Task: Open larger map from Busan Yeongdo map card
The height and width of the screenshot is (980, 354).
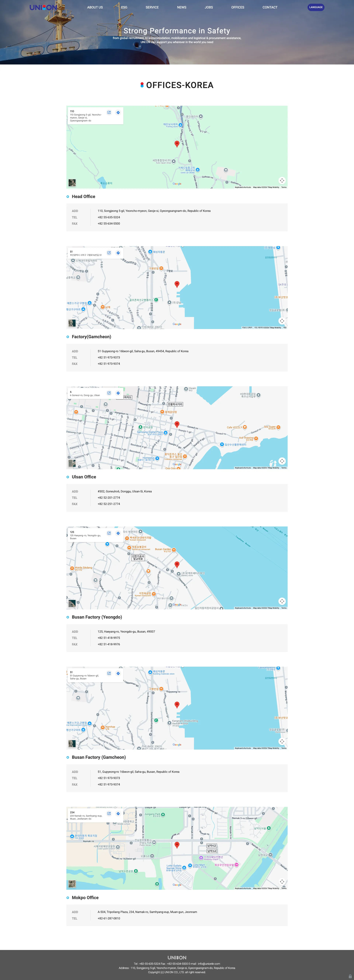Action: tap(109, 533)
